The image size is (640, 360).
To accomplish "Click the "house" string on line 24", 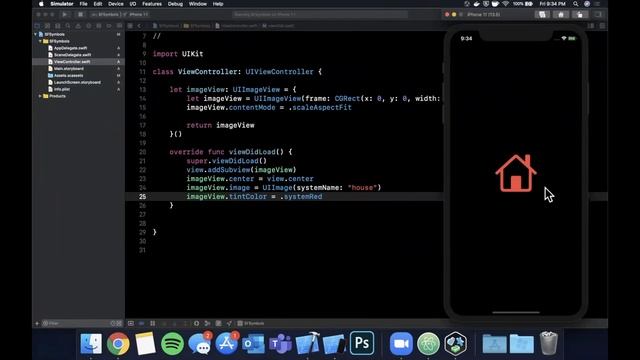I will [x=362, y=188].
